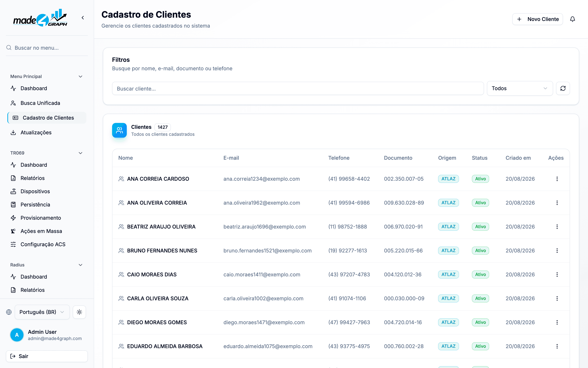The height and width of the screenshot is (368, 588).
Task: Open Atualizações page
Action: pyautogui.click(x=47, y=132)
